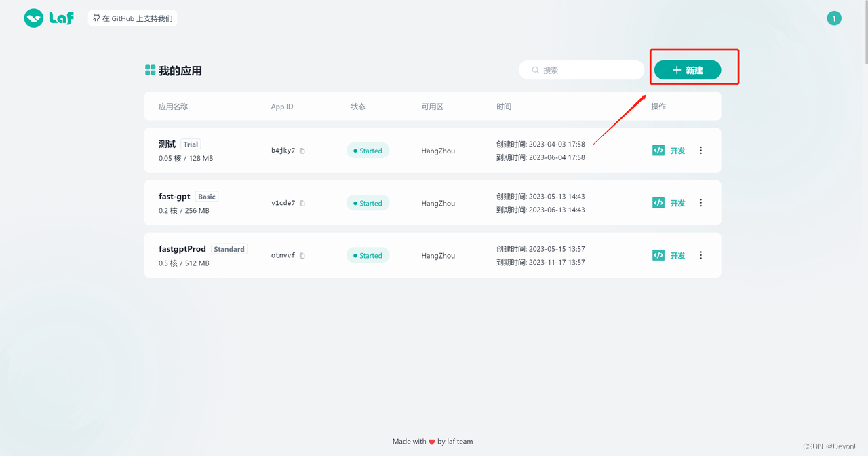The width and height of the screenshot is (868, 456).
Task: Click the 我的应用 grid icon
Action: 151,70
